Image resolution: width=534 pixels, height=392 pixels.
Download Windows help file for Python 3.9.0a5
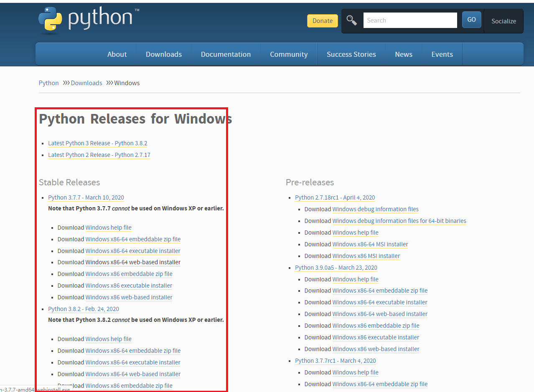coord(355,279)
